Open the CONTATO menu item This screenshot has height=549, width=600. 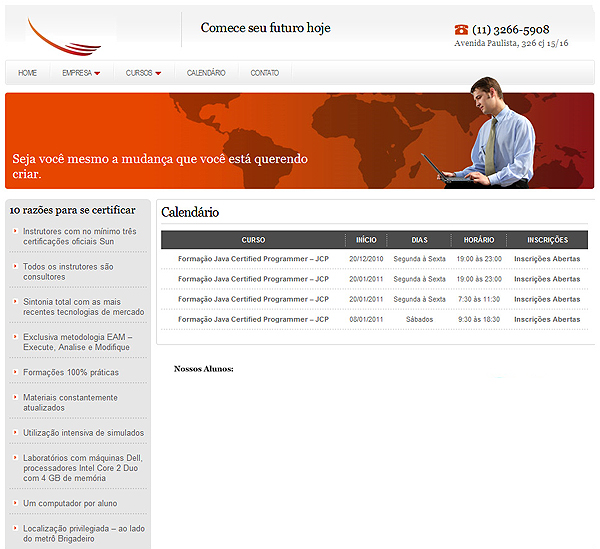click(264, 73)
